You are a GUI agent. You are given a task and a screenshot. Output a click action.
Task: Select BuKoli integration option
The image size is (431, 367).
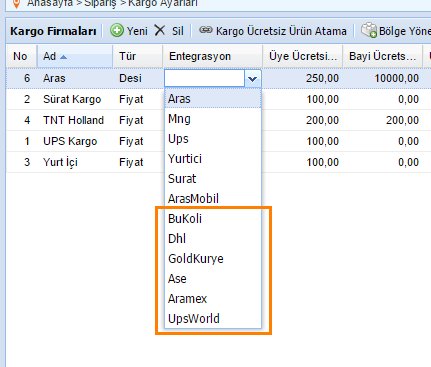pos(213,219)
